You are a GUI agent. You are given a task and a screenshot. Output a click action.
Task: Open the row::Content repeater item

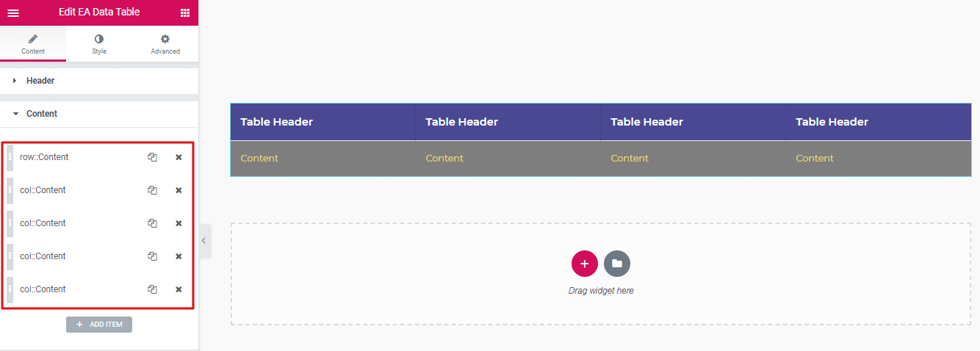73,157
